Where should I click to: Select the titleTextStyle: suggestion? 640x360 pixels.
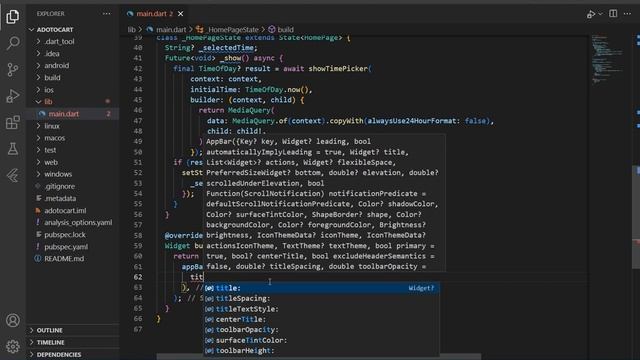322,309
